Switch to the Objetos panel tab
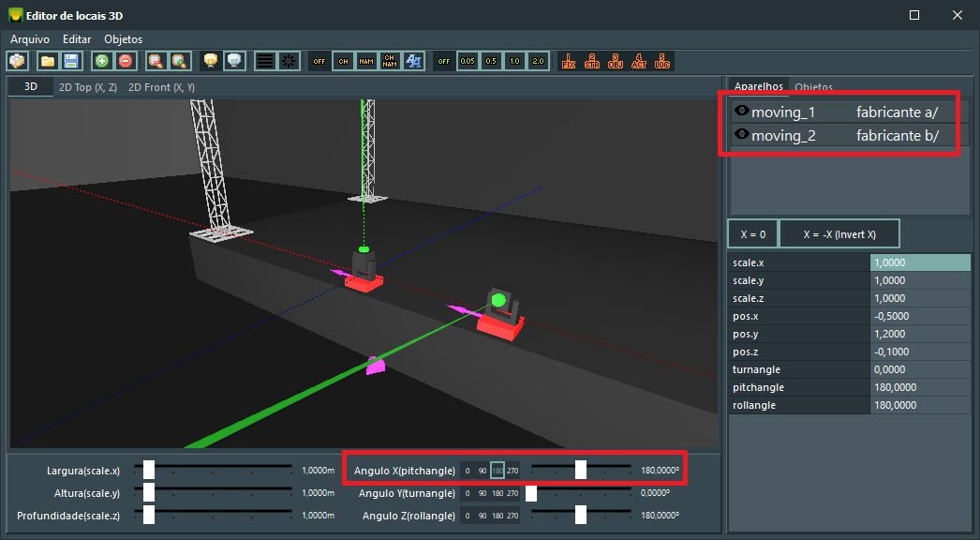Screen dimensions: 980x540 [813, 87]
